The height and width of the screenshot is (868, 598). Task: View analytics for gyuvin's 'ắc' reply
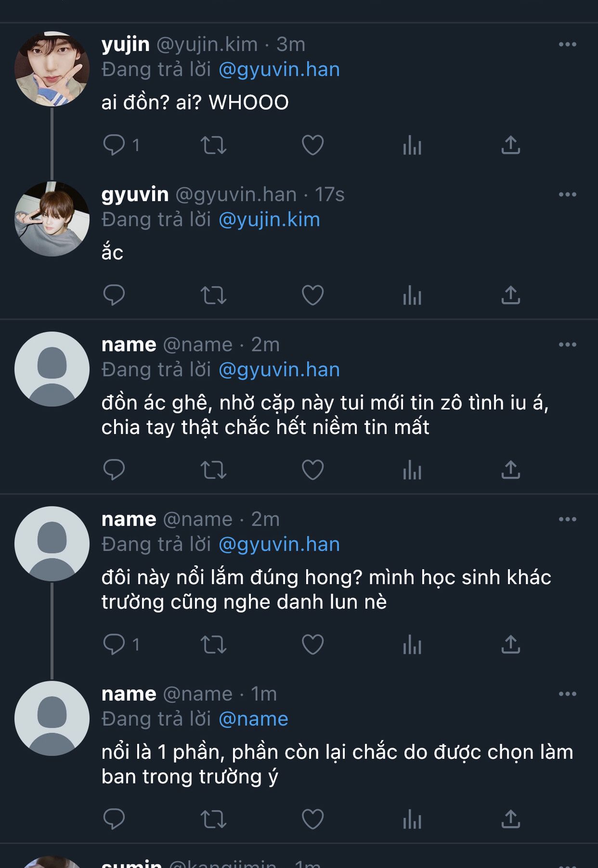[412, 295]
